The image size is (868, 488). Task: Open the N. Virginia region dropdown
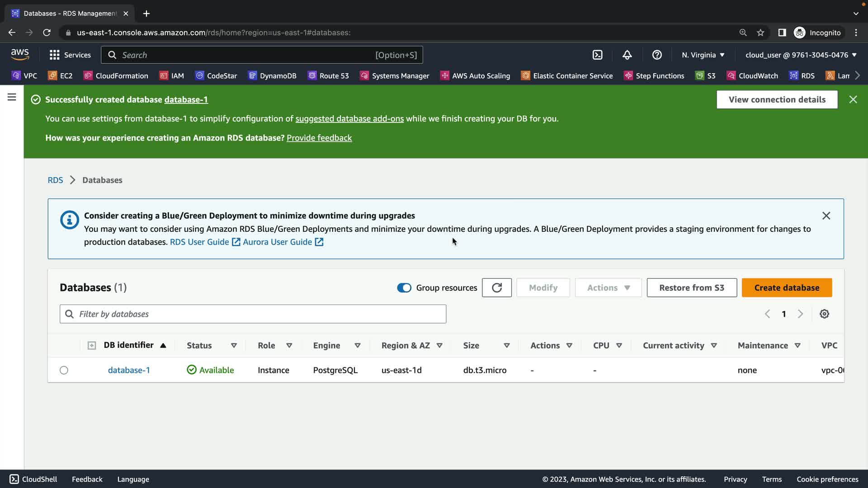703,55
